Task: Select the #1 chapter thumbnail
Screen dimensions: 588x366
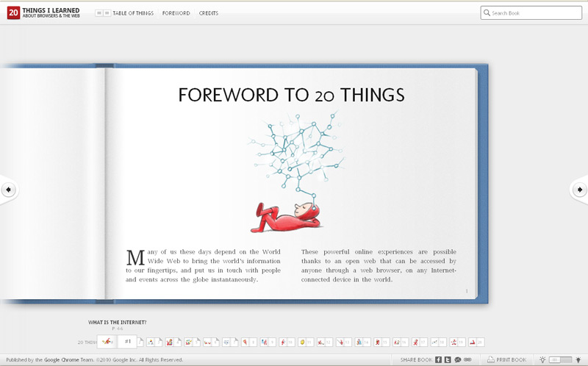Action: coord(127,342)
